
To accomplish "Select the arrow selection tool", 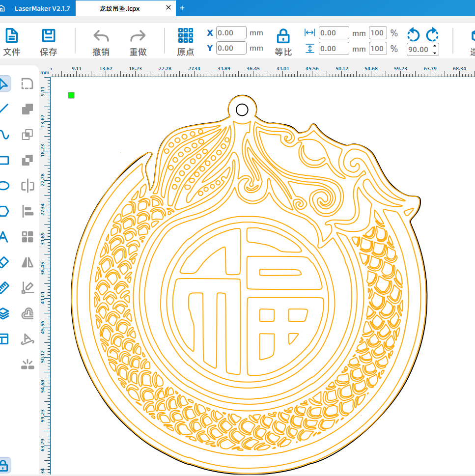I will (x=3, y=84).
